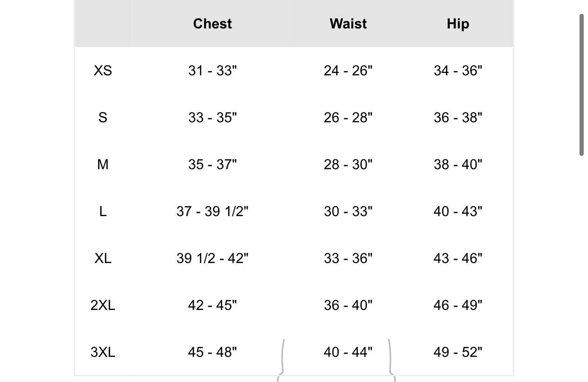
Task: Click the 46 - 49" hip cell
Action: [458, 305]
